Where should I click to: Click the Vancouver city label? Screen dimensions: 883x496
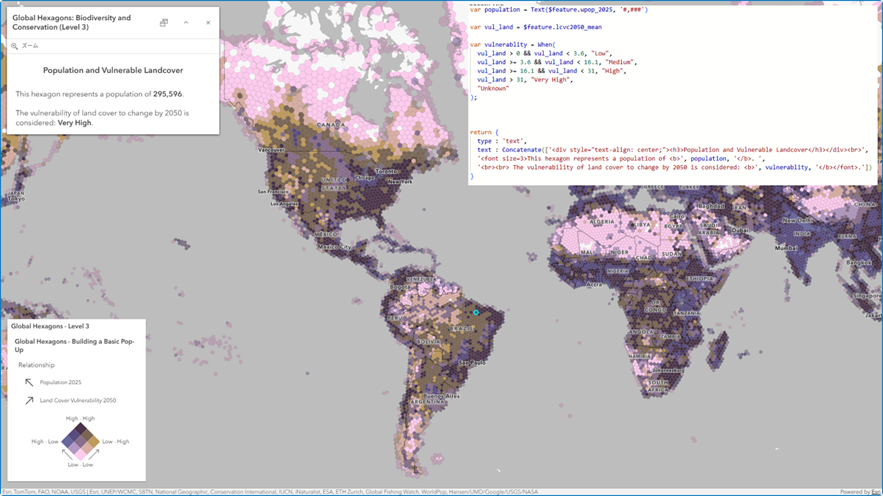(x=271, y=150)
